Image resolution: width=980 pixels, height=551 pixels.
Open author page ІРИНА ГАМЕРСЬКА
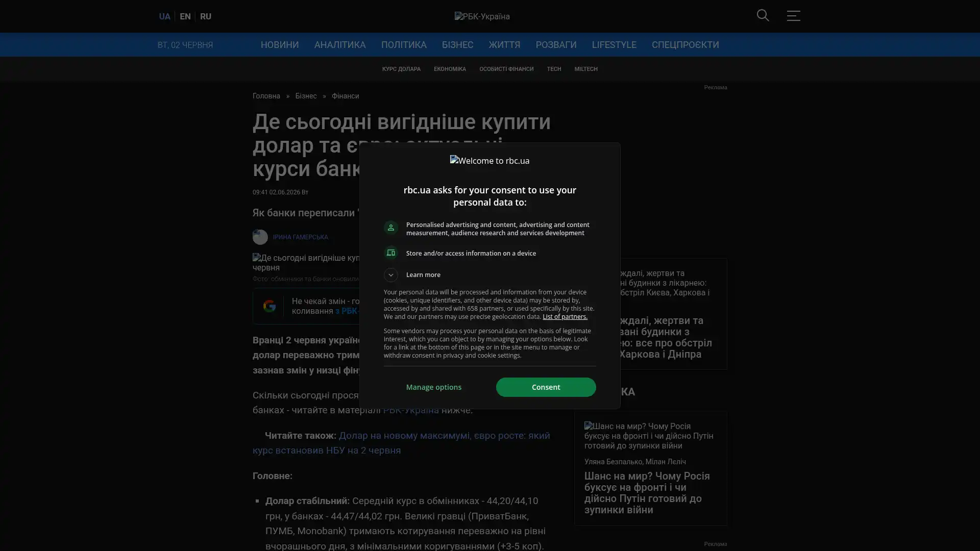(300, 237)
